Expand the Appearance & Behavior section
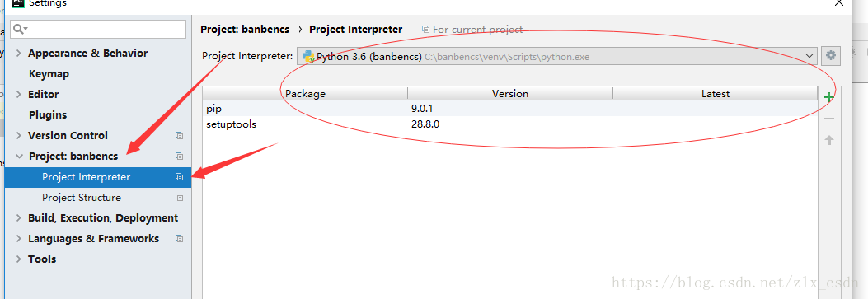This screenshot has width=868, height=299. click(19, 53)
